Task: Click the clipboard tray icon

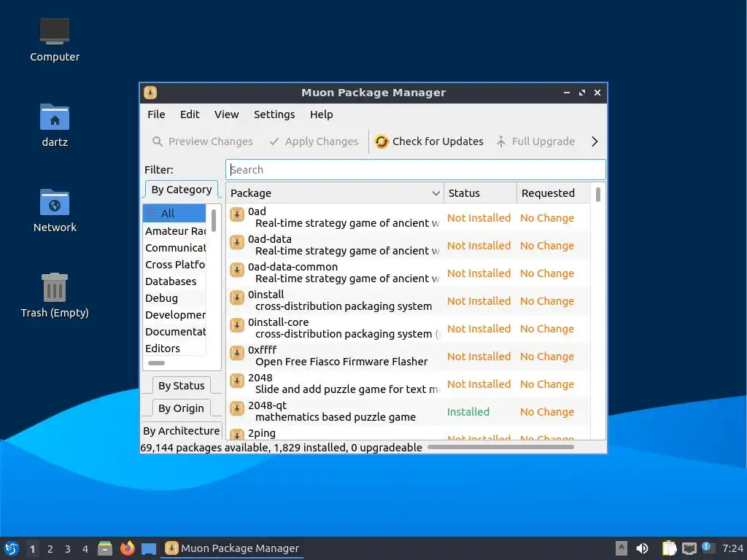Action: coord(669,548)
